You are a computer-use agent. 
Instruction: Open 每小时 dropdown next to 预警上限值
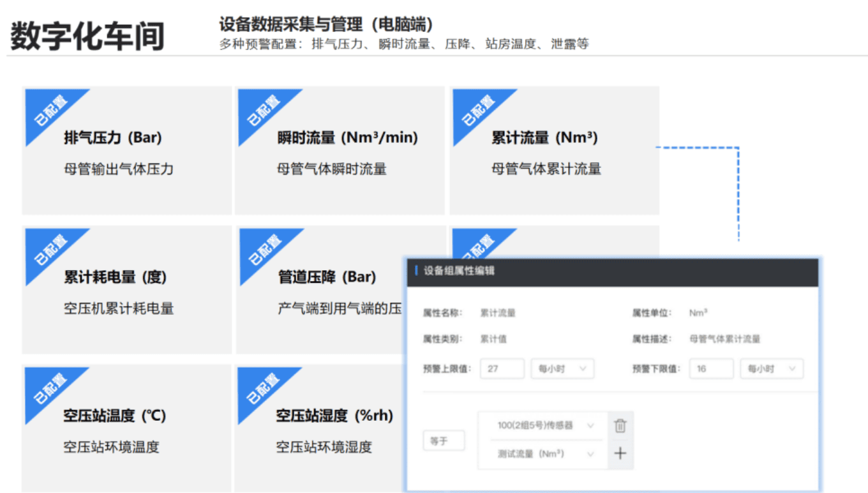click(562, 369)
